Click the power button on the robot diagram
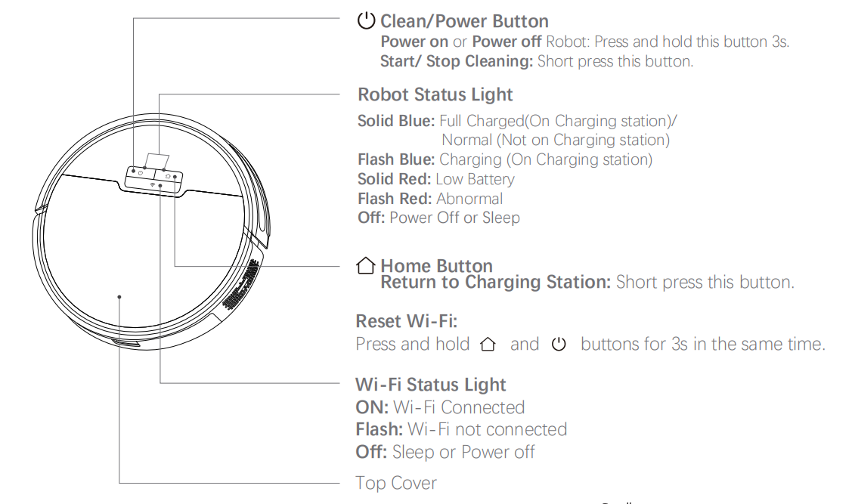The image size is (852, 504). [x=140, y=173]
